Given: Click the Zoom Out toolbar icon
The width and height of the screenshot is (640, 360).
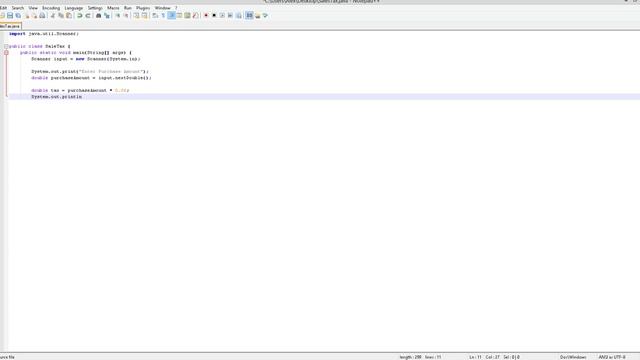Looking at the screenshot, I should point(126,16).
